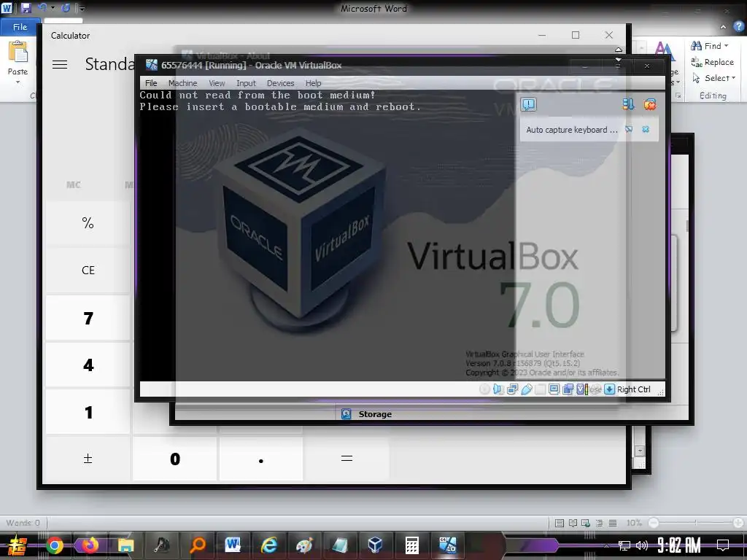747x560 pixels.
Task: Click the recording indicator in VM status bar
Action: [568, 389]
